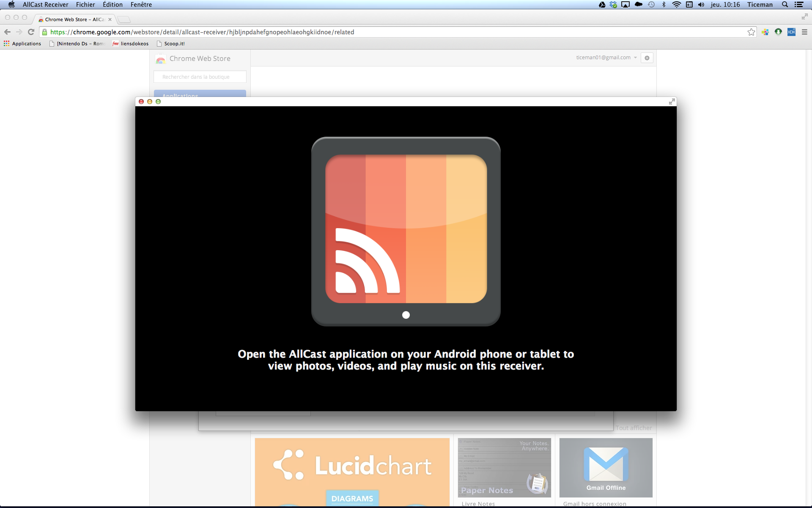Click the green HTTPS padlock icon

click(x=45, y=32)
